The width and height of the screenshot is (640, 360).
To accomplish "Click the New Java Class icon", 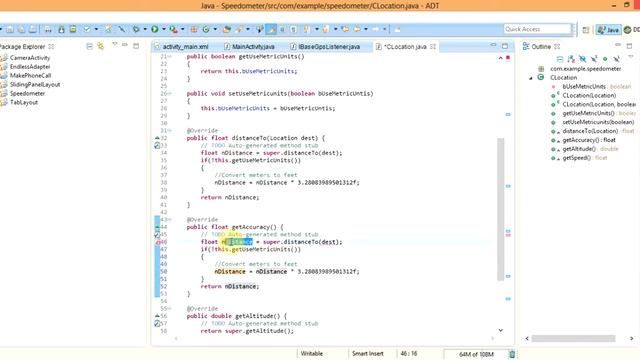I will click(206, 29).
